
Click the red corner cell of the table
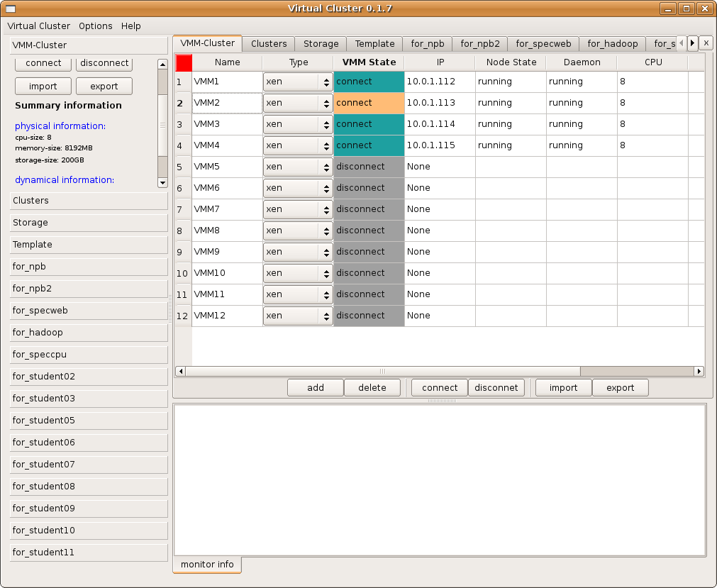click(x=184, y=62)
